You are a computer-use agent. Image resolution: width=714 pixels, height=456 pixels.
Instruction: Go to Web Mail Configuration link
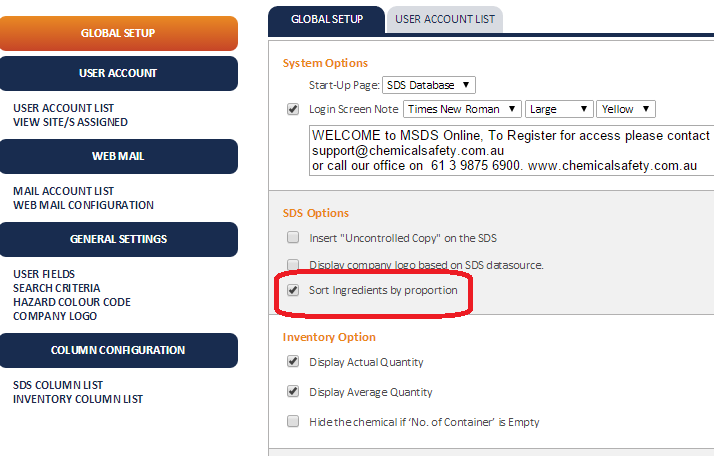point(83,205)
